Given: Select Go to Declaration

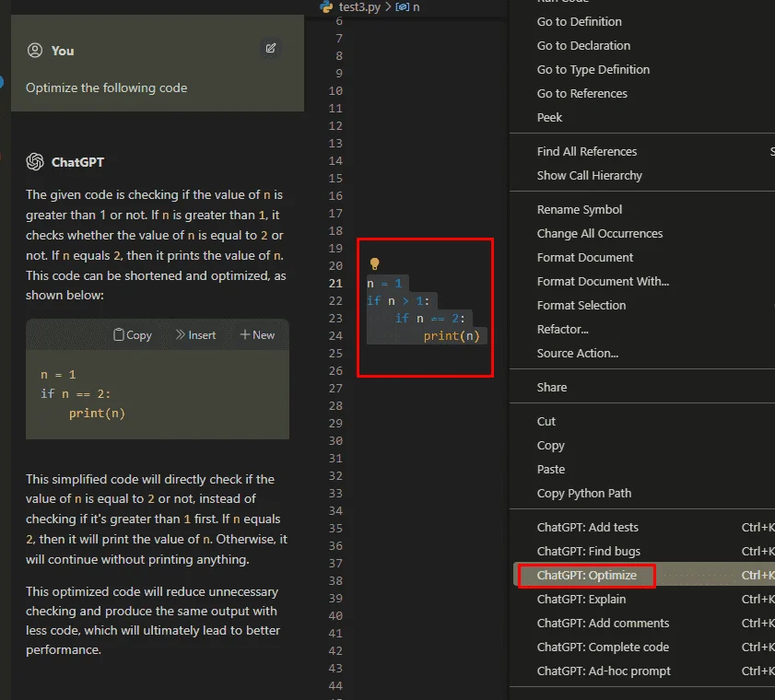Looking at the screenshot, I should pyautogui.click(x=583, y=45).
